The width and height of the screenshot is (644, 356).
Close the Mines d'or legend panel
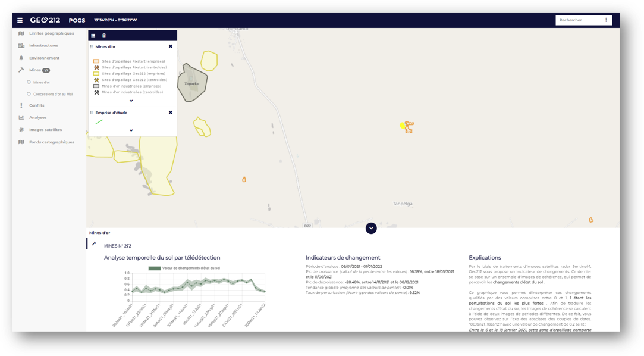171,46
